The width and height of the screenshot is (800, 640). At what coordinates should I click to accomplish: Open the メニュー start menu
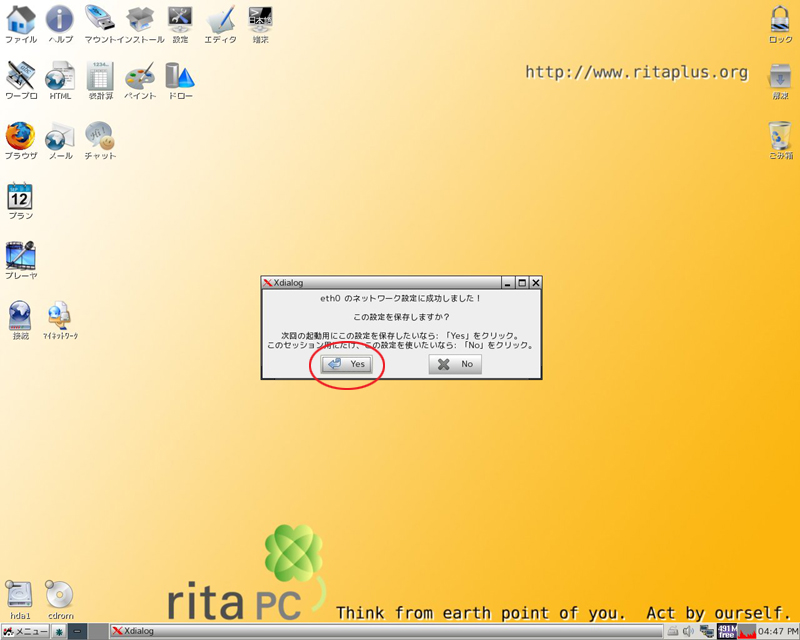(26, 631)
